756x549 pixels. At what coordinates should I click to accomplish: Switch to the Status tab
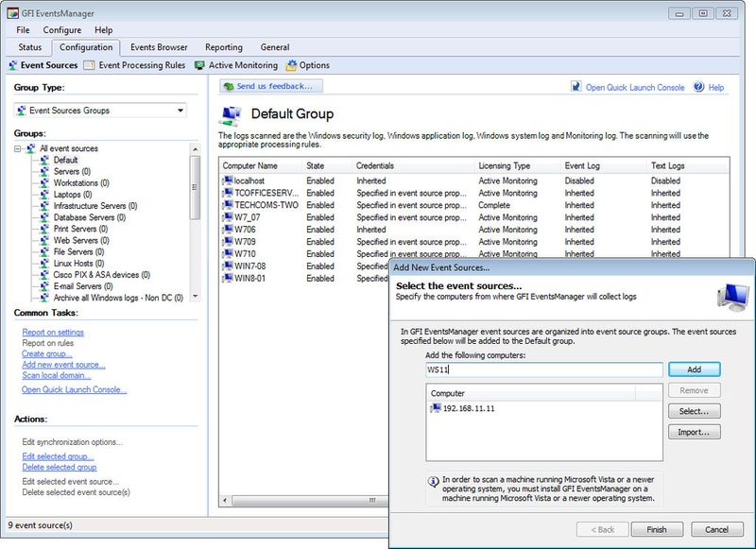point(30,47)
